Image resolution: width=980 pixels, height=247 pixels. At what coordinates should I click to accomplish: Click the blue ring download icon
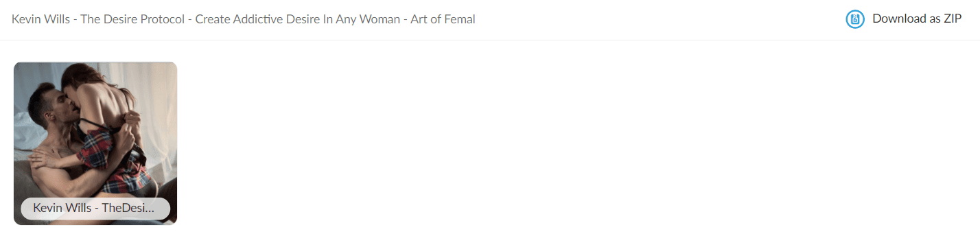point(854,19)
